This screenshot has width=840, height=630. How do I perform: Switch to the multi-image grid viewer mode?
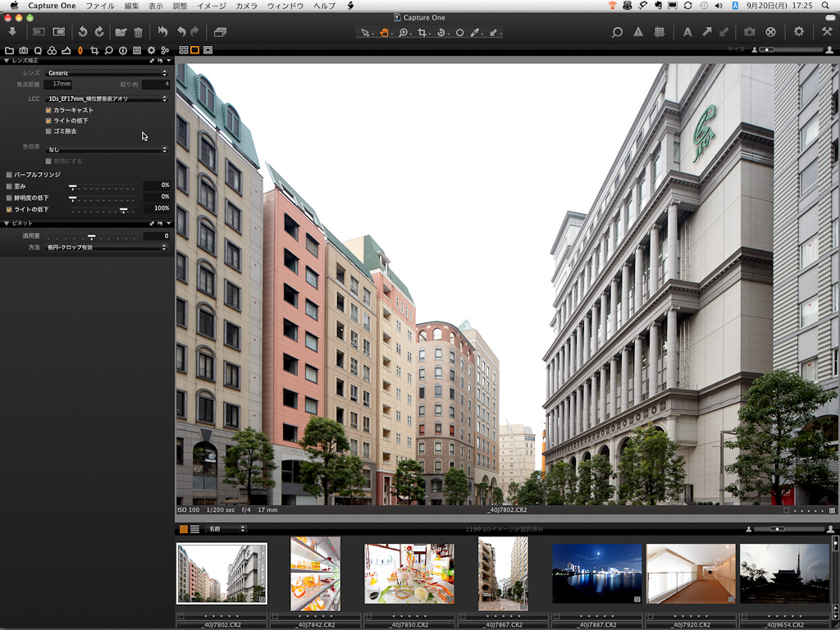184,50
